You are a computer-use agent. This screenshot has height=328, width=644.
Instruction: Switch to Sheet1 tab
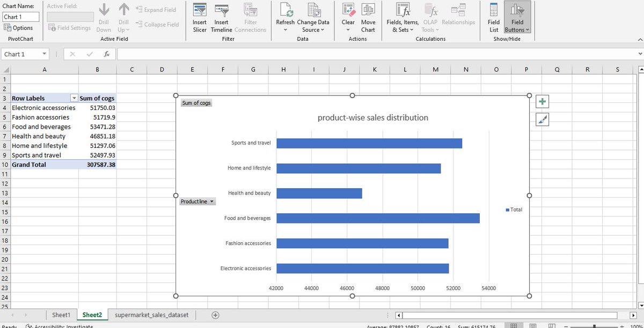61,315
